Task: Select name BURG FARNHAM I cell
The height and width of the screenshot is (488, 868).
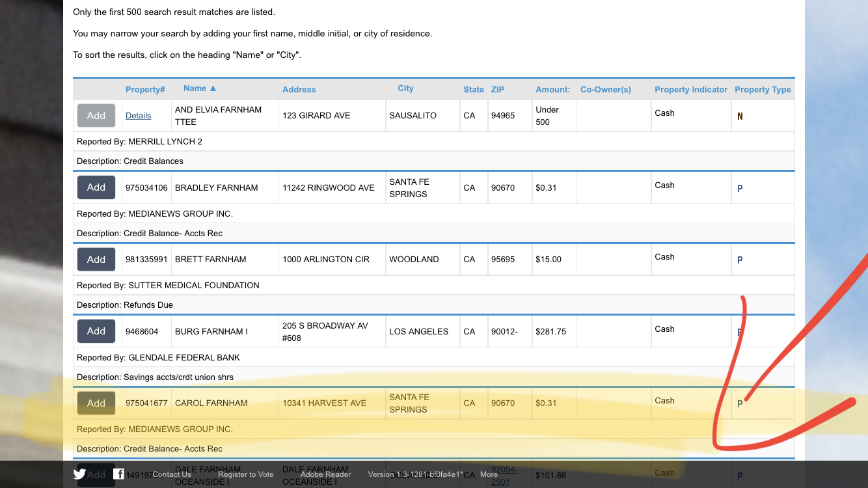Action: [x=225, y=331]
